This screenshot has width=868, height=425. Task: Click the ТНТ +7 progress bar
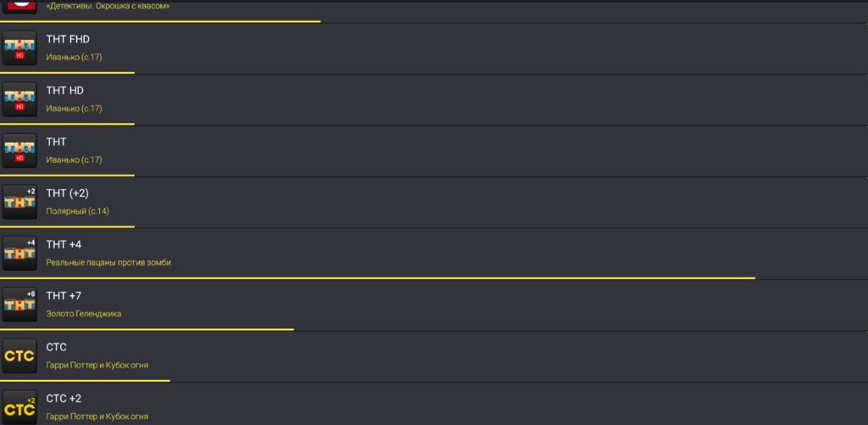click(147, 329)
